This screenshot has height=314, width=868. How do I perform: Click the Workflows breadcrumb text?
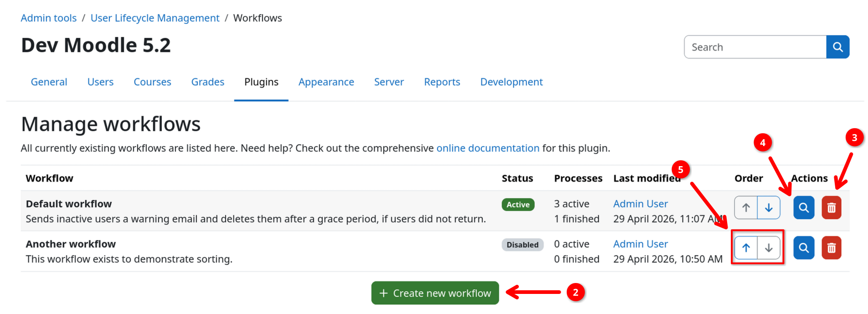[258, 18]
